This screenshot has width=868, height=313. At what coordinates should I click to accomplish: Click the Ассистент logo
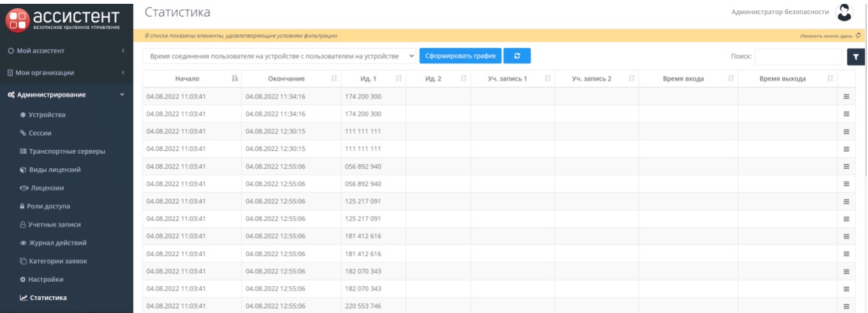click(x=64, y=19)
